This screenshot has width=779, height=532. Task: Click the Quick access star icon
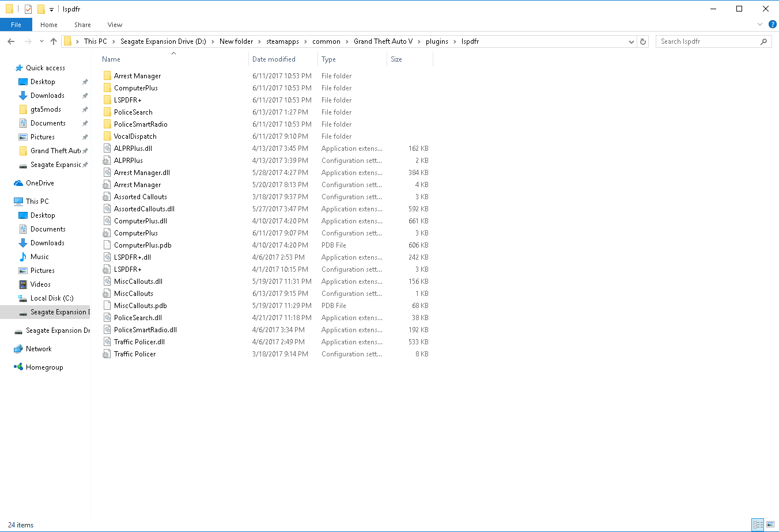(x=19, y=68)
